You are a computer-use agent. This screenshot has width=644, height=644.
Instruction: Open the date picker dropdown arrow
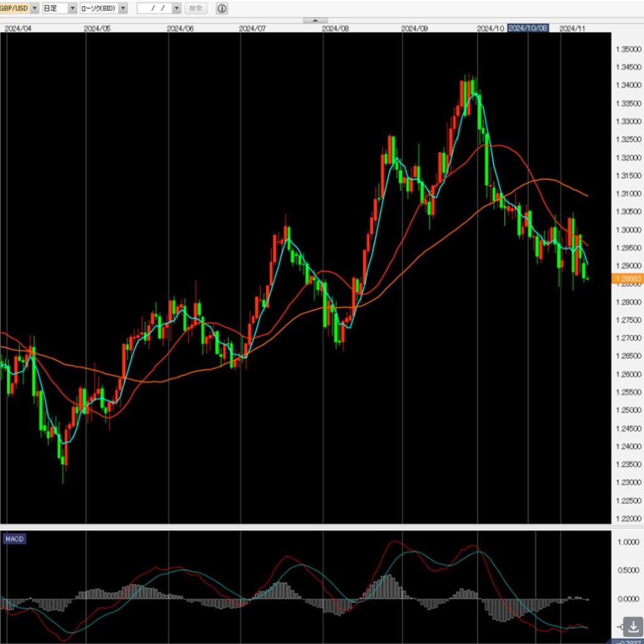pos(176,8)
